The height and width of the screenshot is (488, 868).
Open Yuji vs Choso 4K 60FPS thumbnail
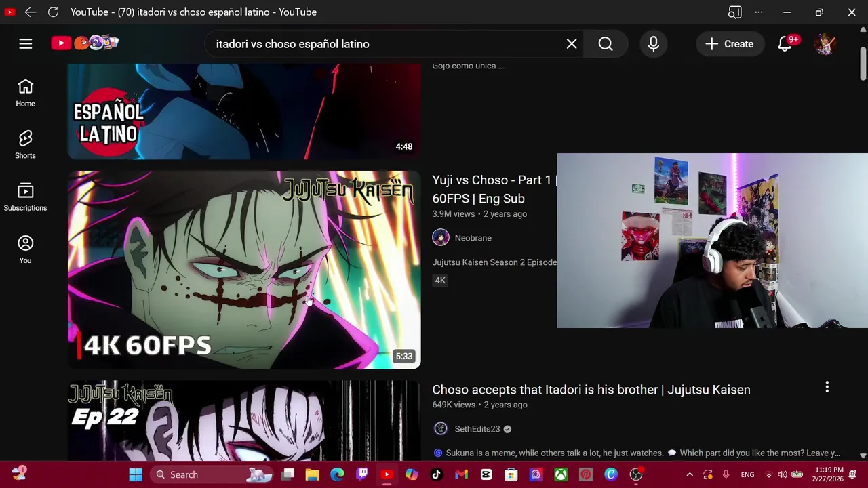tap(244, 270)
